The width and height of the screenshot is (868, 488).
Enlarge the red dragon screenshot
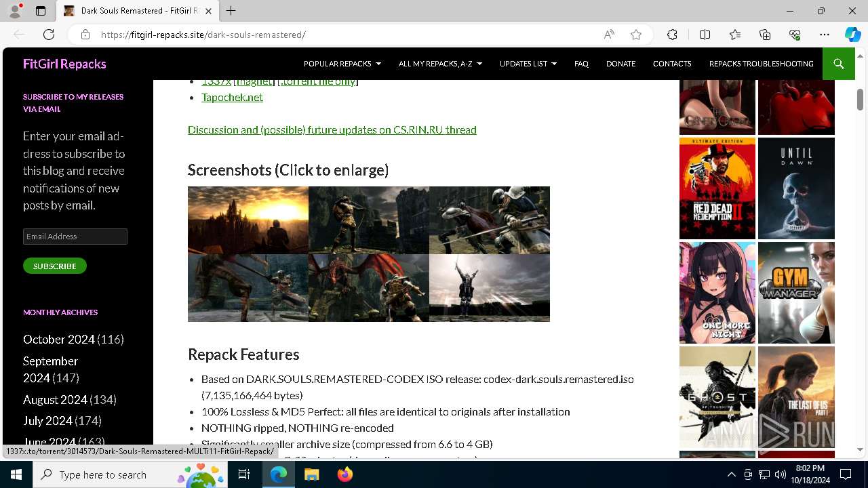tap(369, 288)
